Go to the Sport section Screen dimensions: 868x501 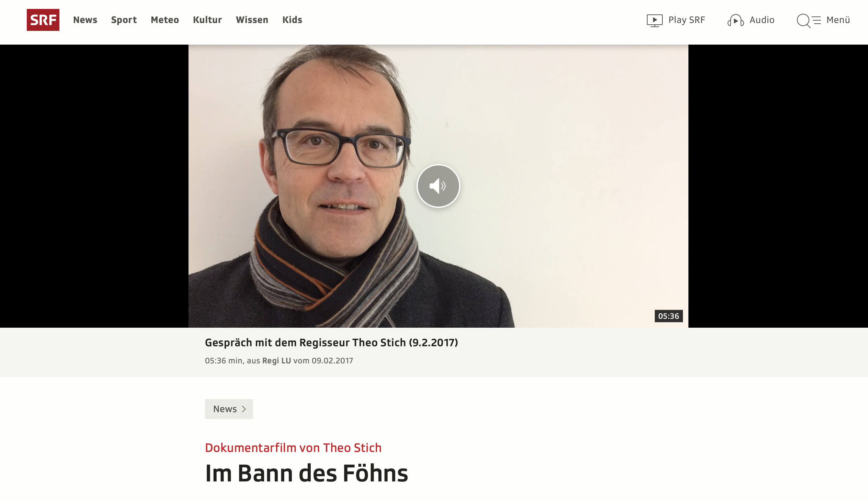[x=124, y=20]
